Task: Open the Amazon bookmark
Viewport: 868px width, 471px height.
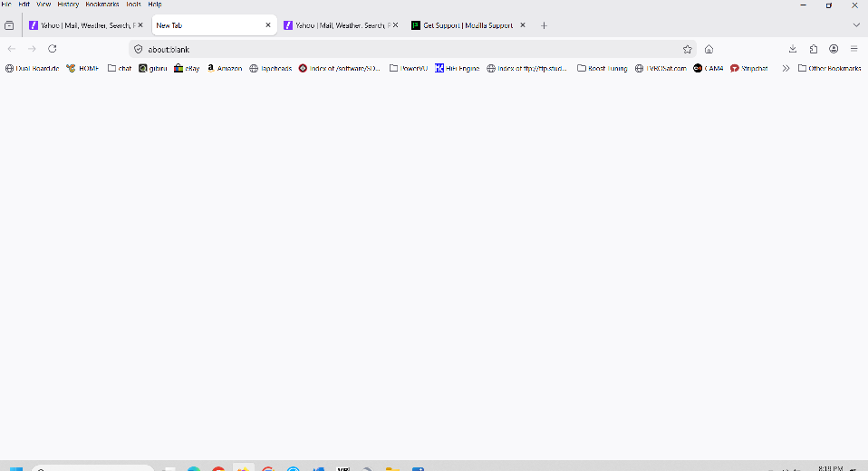Action: (x=224, y=68)
